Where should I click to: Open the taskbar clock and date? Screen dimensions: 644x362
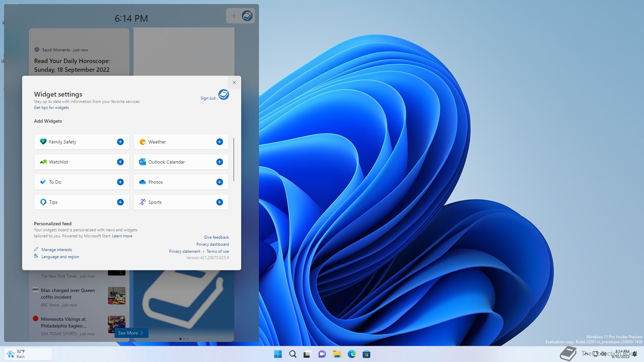(x=621, y=354)
